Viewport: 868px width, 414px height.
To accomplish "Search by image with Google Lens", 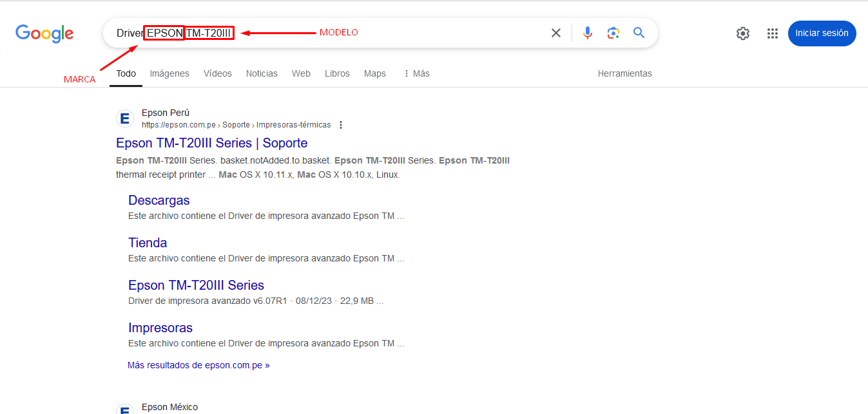I will pos(613,33).
